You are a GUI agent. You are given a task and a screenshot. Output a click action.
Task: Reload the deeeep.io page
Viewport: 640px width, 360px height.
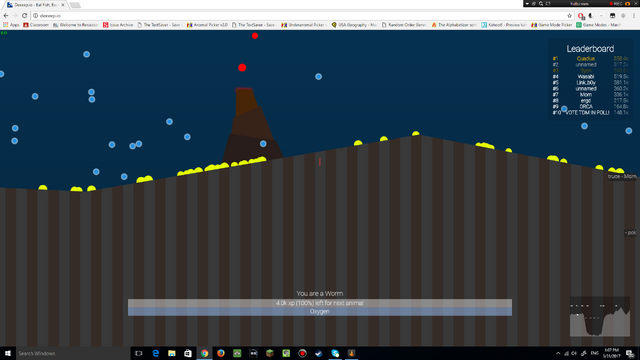(24, 16)
